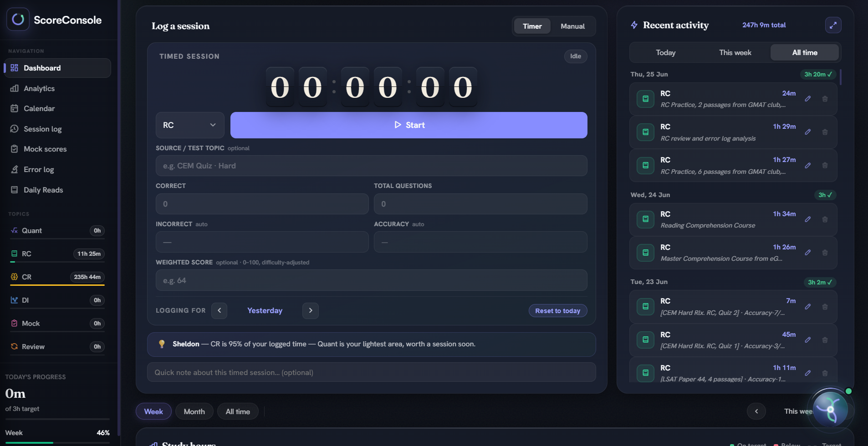868x446 pixels.
Task: Switch to Manual entry mode
Action: pos(572,26)
